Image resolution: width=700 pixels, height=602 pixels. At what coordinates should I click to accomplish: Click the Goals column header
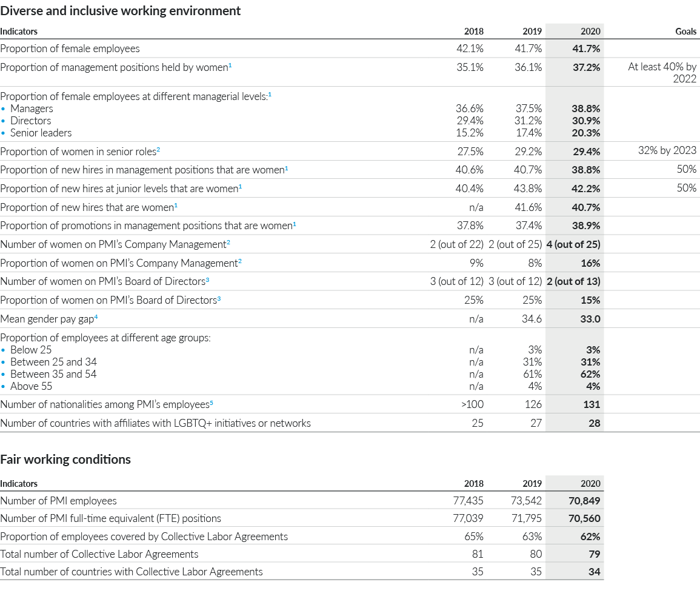pyautogui.click(x=687, y=31)
